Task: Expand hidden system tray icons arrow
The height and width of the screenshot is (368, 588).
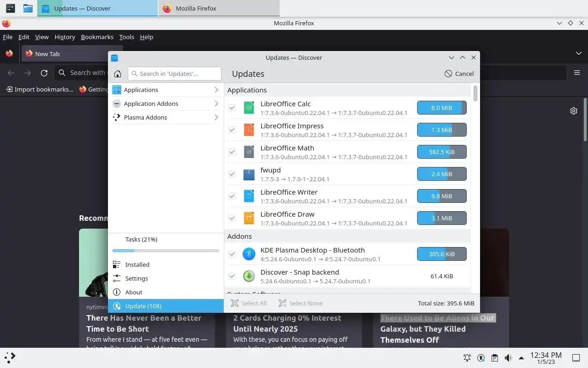Action: pyautogui.click(x=521, y=357)
